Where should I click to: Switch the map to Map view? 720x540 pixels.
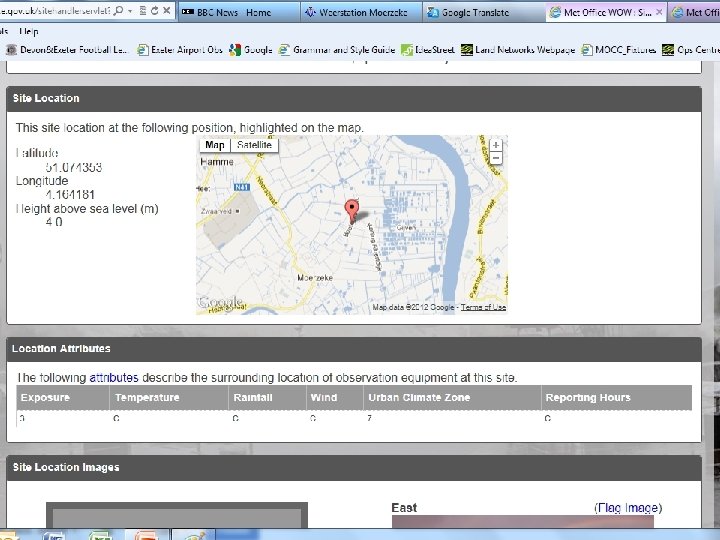tap(214, 145)
